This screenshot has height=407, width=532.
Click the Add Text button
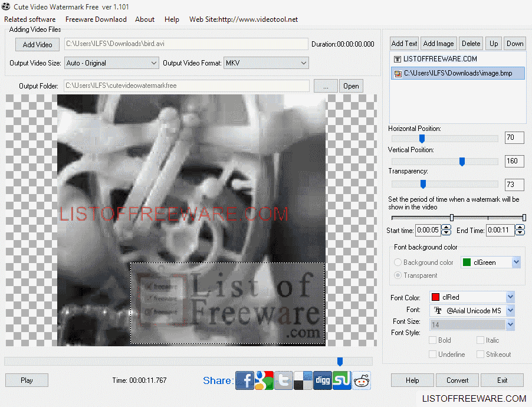404,44
